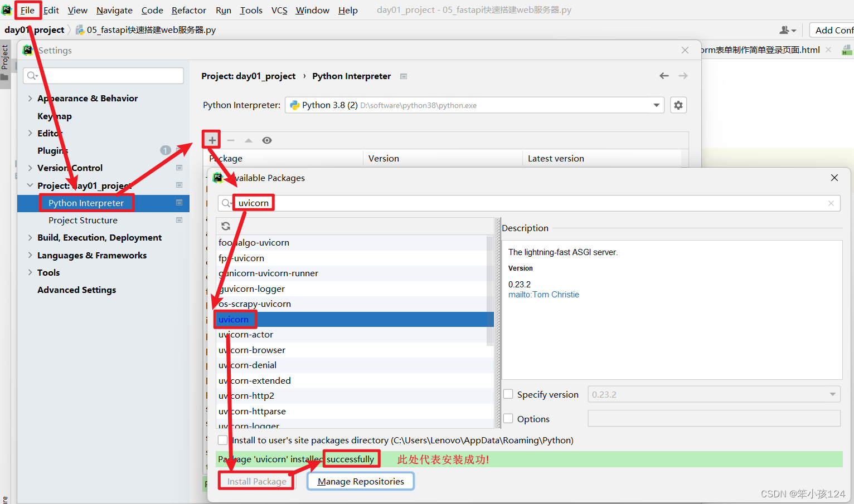Check Install to user's site packages directory
The width and height of the screenshot is (854, 504).
223,440
